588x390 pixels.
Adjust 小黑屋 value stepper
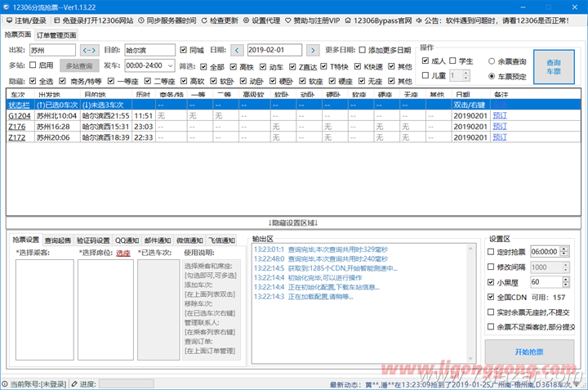[566, 282]
